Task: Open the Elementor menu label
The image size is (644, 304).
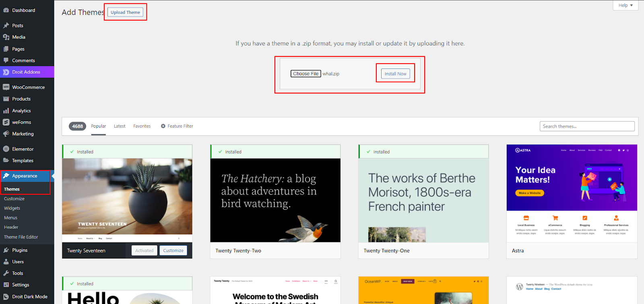Action: click(x=23, y=149)
